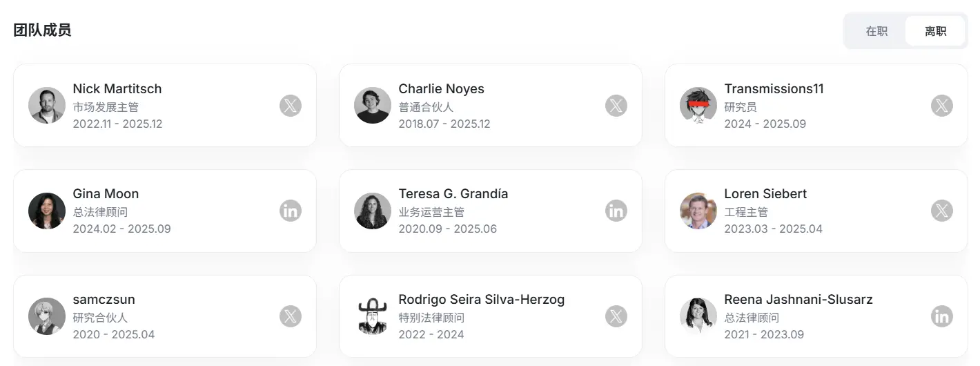Screen dimensions: 980x366
Task: Click Transmissions11's avatar image
Action: (x=698, y=106)
